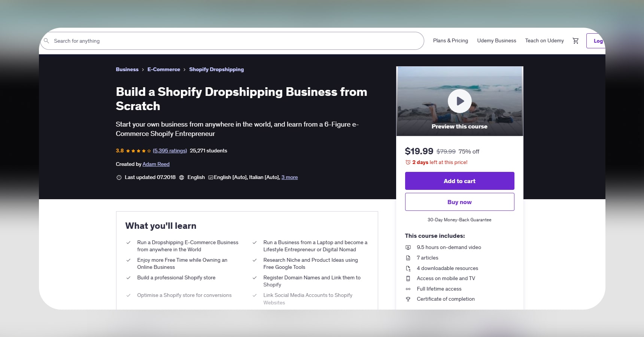This screenshot has width=644, height=337.
Task: Click the 30-Day Money-Back Guarantee text
Action: click(x=459, y=220)
